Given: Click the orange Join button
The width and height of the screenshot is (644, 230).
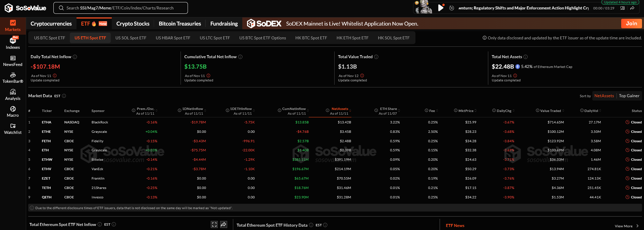Looking at the screenshot, I should coord(631,24).
